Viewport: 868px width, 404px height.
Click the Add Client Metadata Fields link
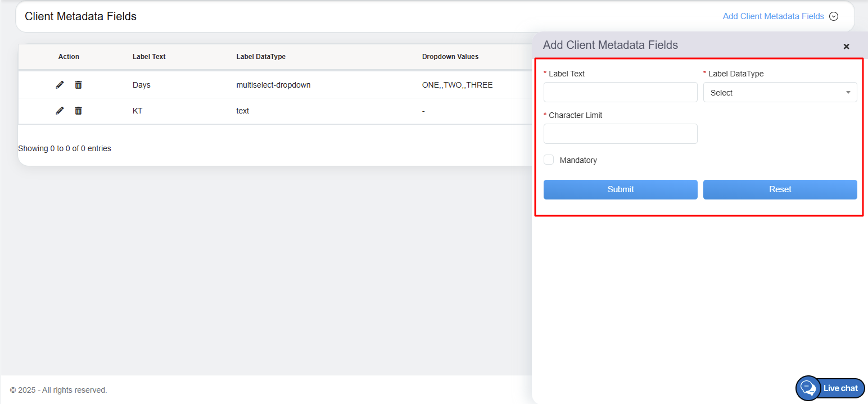point(773,16)
